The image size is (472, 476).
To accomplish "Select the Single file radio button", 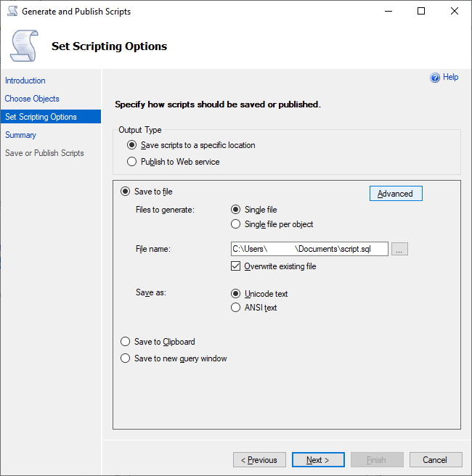I will pyautogui.click(x=235, y=210).
